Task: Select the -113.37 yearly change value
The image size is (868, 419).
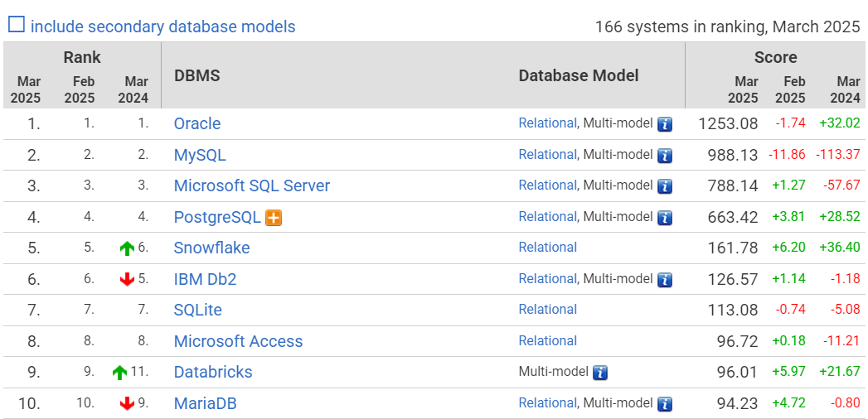Action: (x=838, y=156)
